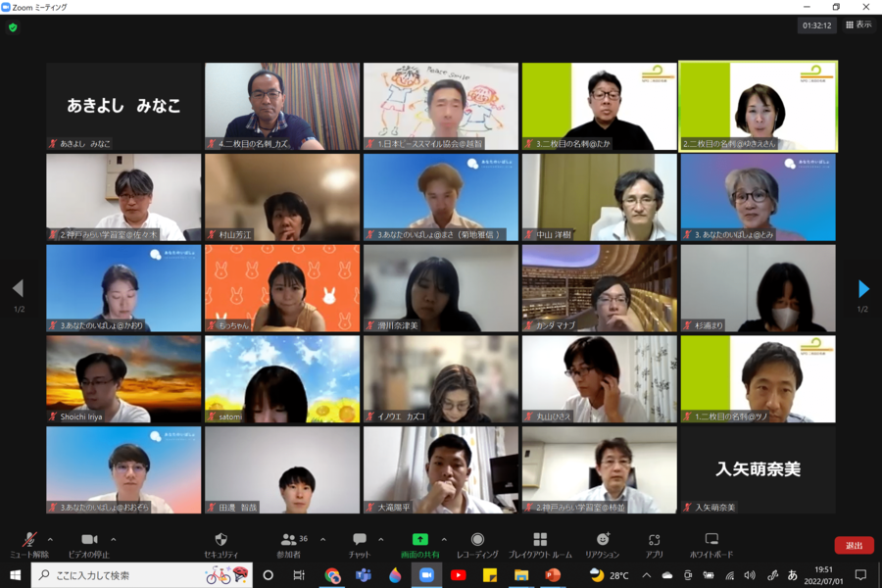Click the green encryption shield icon
This screenshot has height=588, width=882.
tap(13, 27)
